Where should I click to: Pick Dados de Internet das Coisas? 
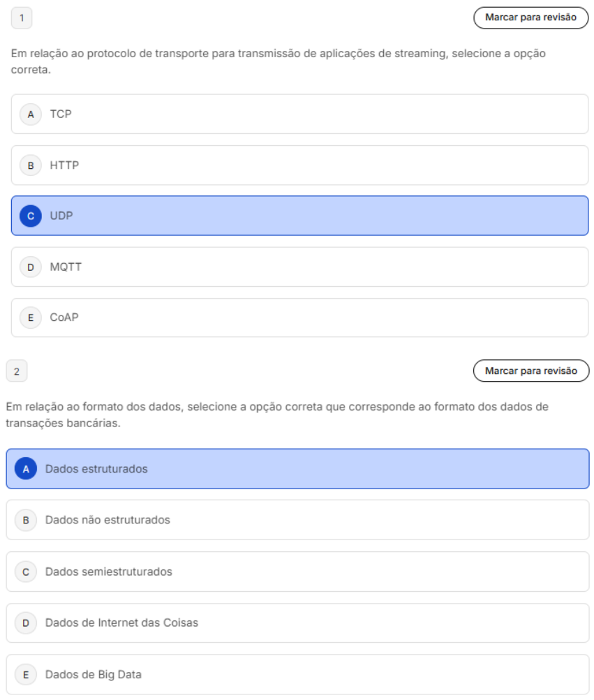(297, 623)
